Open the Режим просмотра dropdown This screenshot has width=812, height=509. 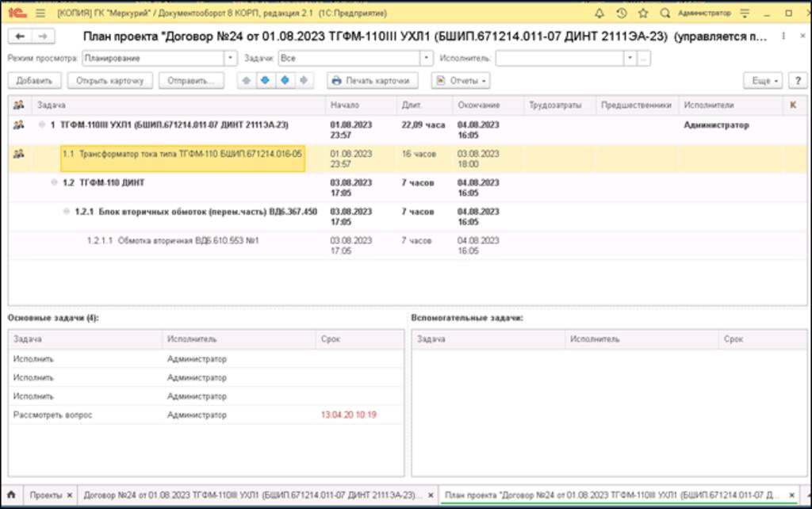tap(230, 58)
